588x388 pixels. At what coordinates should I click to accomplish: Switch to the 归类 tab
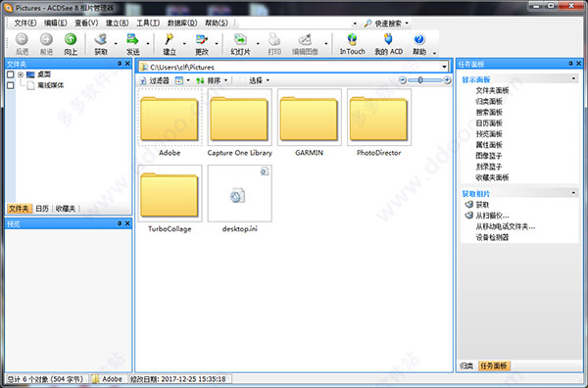[x=466, y=365]
